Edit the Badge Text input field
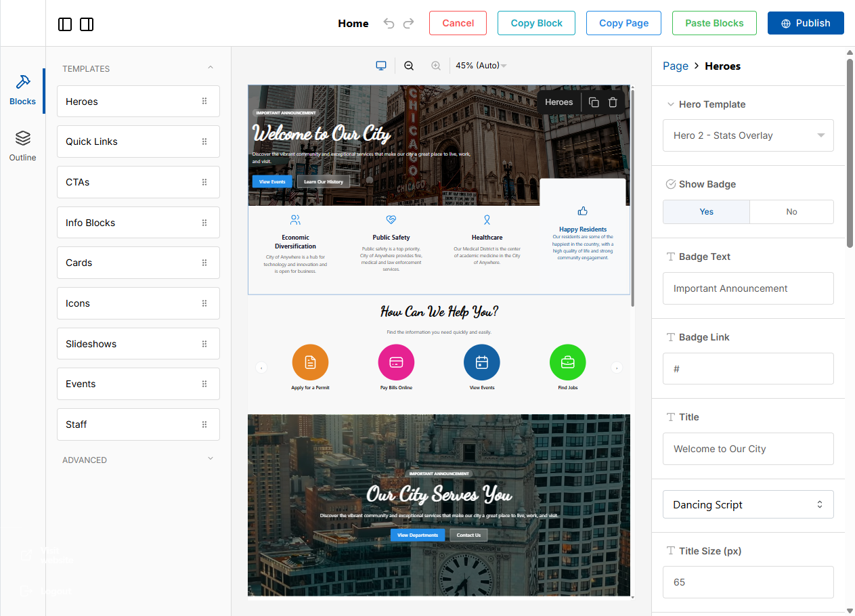This screenshot has height=616, width=855. click(x=748, y=288)
